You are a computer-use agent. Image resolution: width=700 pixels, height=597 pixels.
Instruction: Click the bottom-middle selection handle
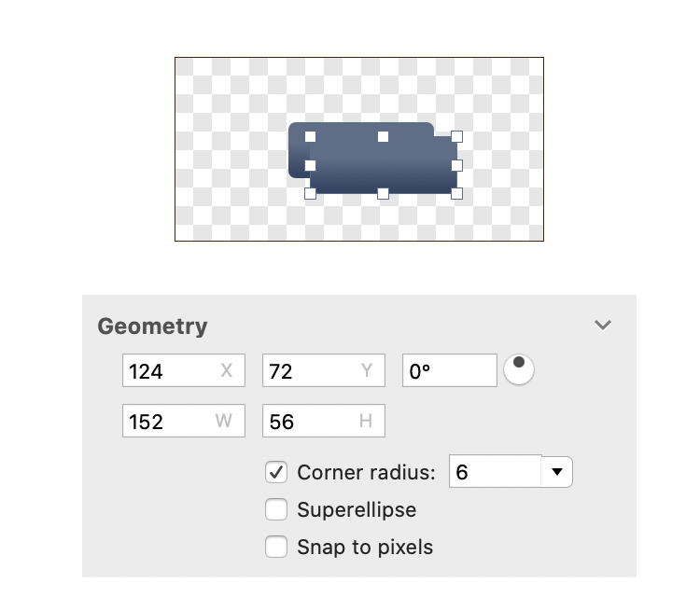[384, 194]
